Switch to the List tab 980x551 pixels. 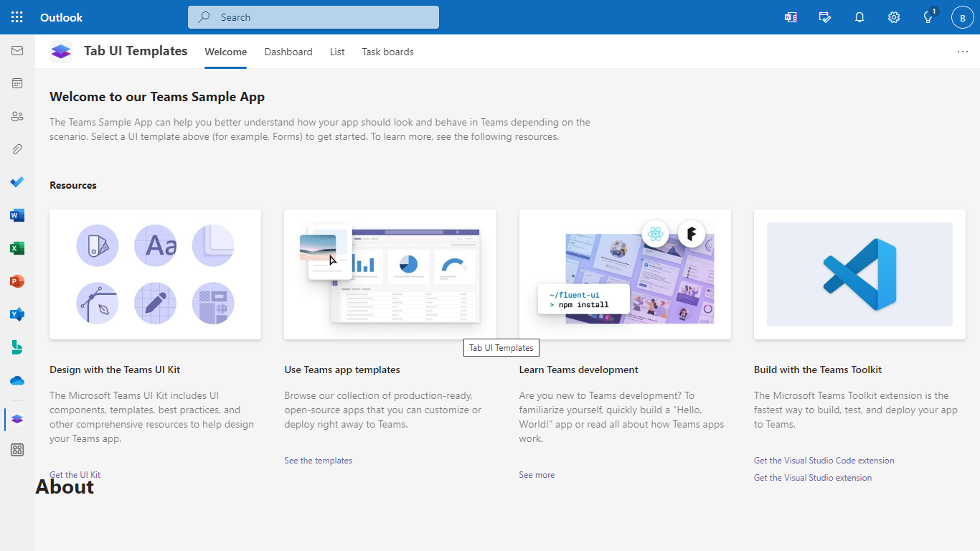[337, 52]
